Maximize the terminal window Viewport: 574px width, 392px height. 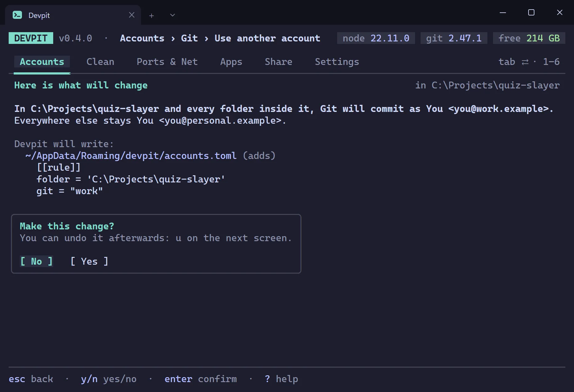point(531,12)
